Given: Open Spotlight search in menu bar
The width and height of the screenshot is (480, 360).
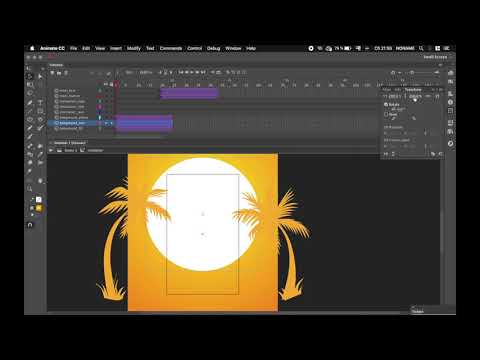Looking at the screenshot, I should click(421, 48).
